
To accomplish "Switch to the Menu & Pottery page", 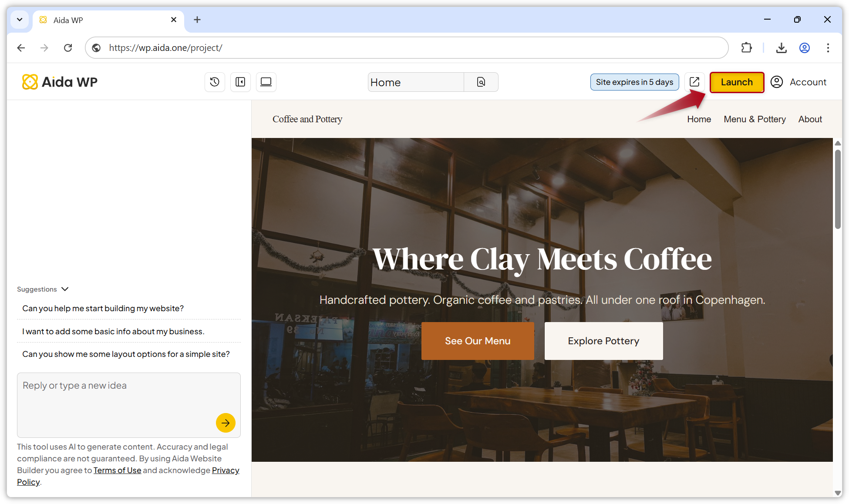I will coord(755,119).
